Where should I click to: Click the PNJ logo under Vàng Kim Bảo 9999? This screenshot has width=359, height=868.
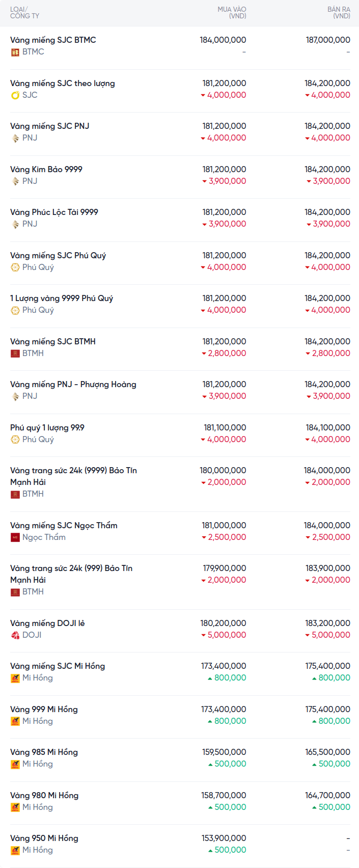[x=15, y=181]
